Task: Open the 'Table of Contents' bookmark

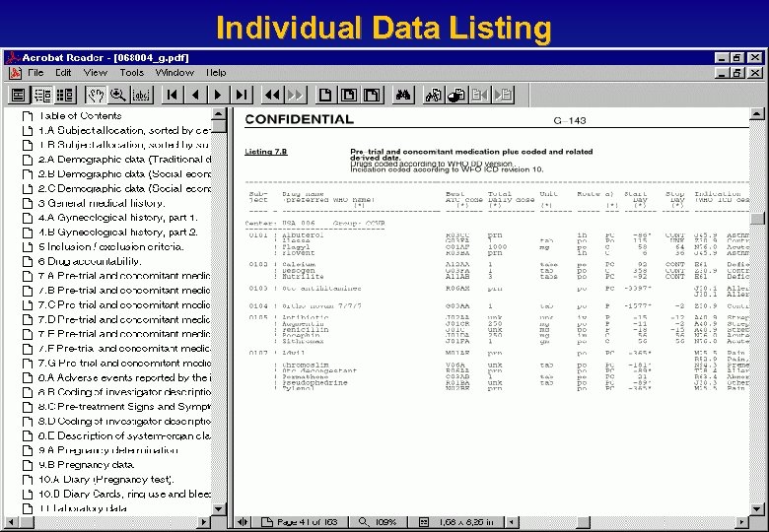Action: (x=80, y=116)
